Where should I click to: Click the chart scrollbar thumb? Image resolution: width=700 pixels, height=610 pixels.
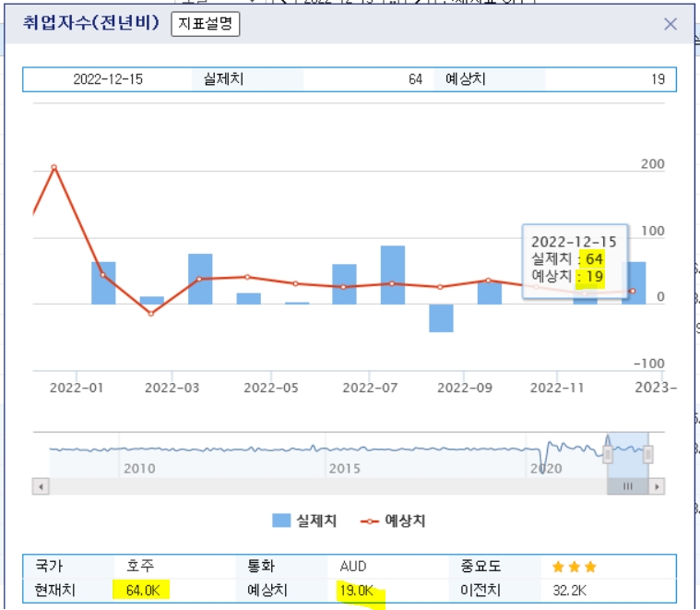pyautogui.click(x=628, y=486)
